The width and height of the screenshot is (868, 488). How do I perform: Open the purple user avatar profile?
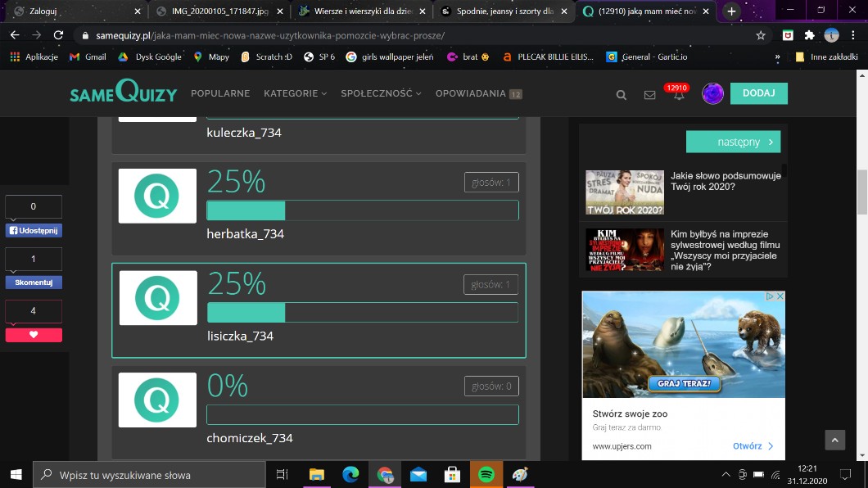click(x=712, y=94)
